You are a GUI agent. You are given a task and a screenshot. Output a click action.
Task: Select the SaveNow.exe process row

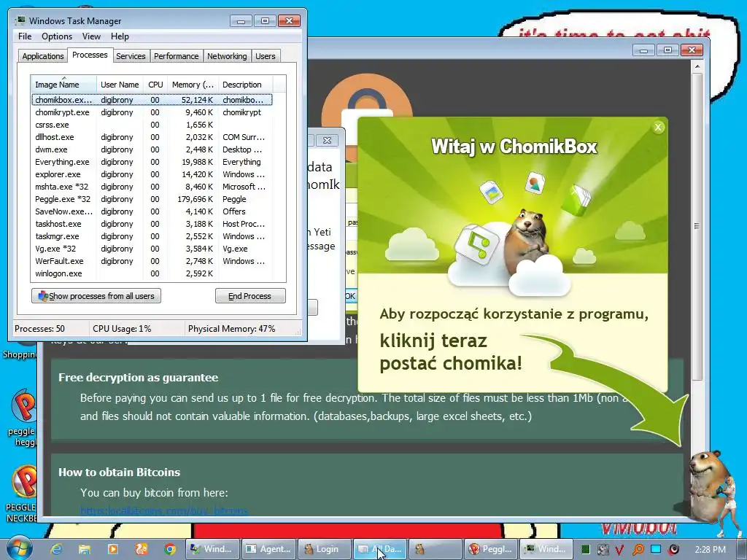click(152, 211)
